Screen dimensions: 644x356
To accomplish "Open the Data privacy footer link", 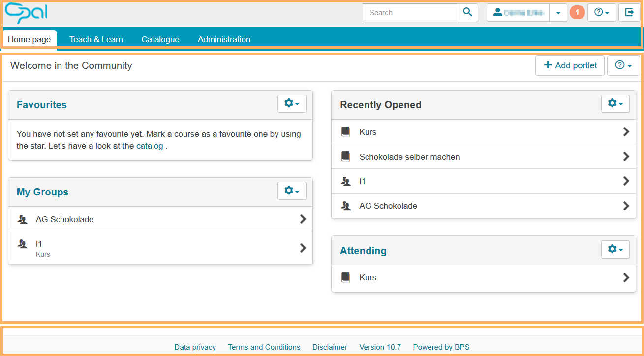I will point(195,347).
